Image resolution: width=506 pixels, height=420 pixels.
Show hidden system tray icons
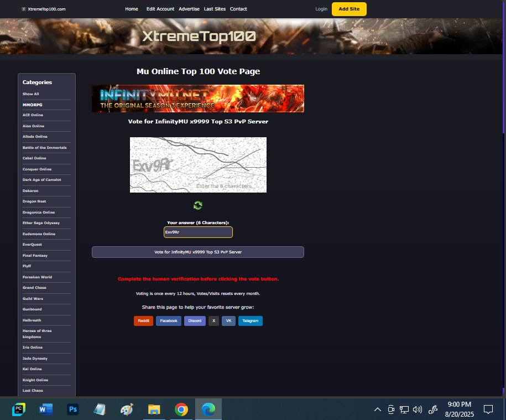pos(377,409)
